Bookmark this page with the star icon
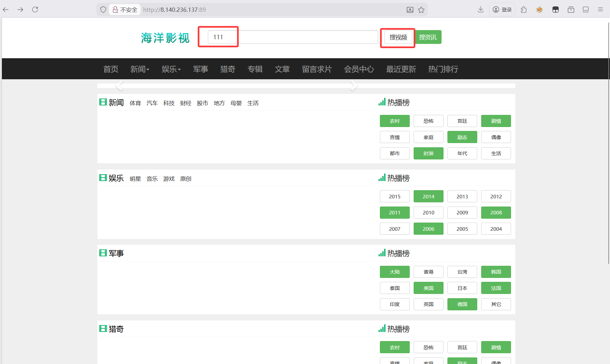 (x=421, y=10)
